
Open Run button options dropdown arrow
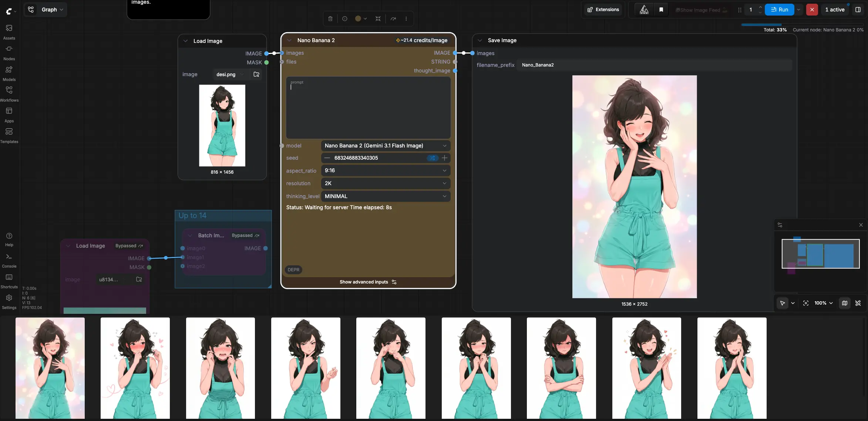coord(799,10)
